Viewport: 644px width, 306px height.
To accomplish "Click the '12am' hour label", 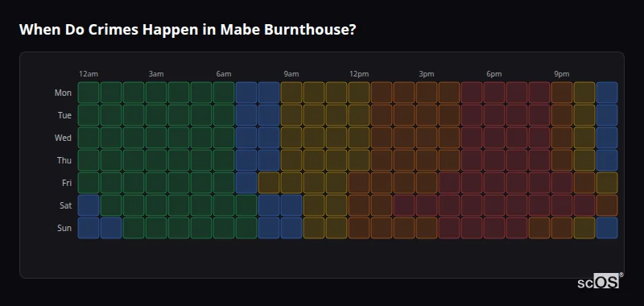I will pos(89,74).
